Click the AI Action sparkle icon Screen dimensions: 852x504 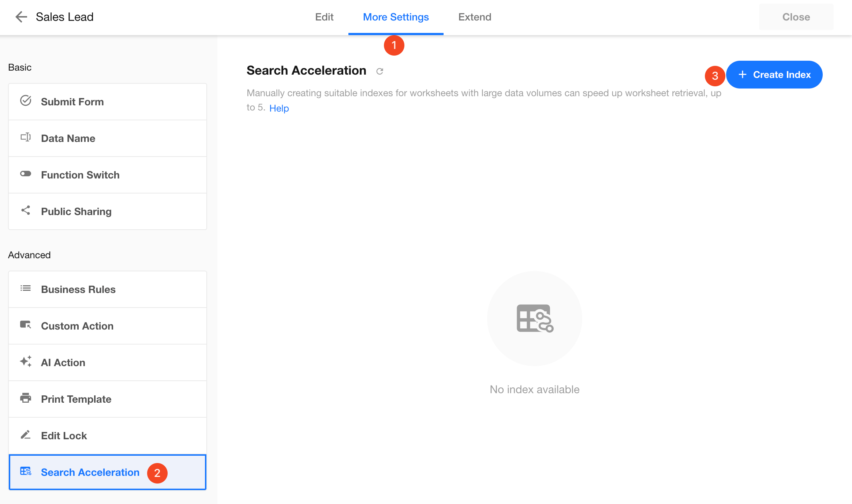click(26, 361)
